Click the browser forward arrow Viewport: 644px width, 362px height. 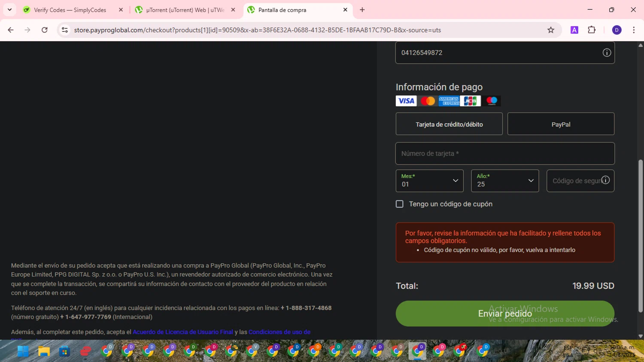click(27, 30)
